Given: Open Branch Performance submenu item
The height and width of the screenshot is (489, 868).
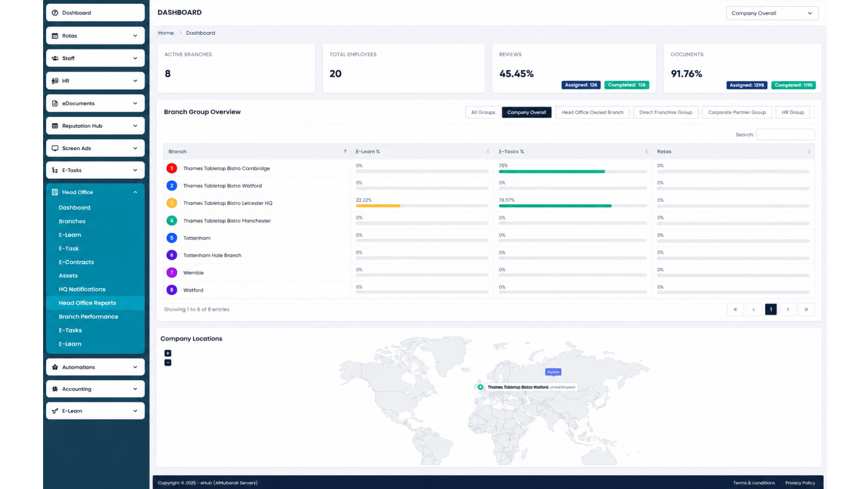Looking at the screenshot, I should (x=88, y=316).
